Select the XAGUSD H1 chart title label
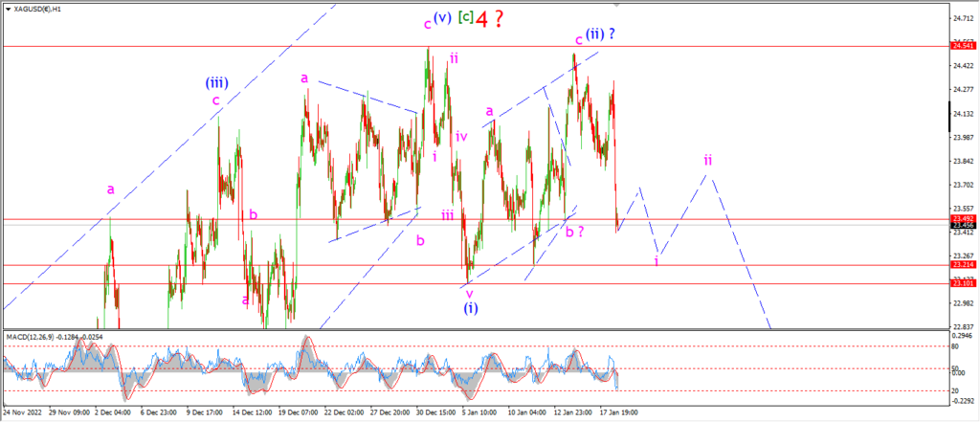This screenshot has height=422, width=980. tap(30, 8)
